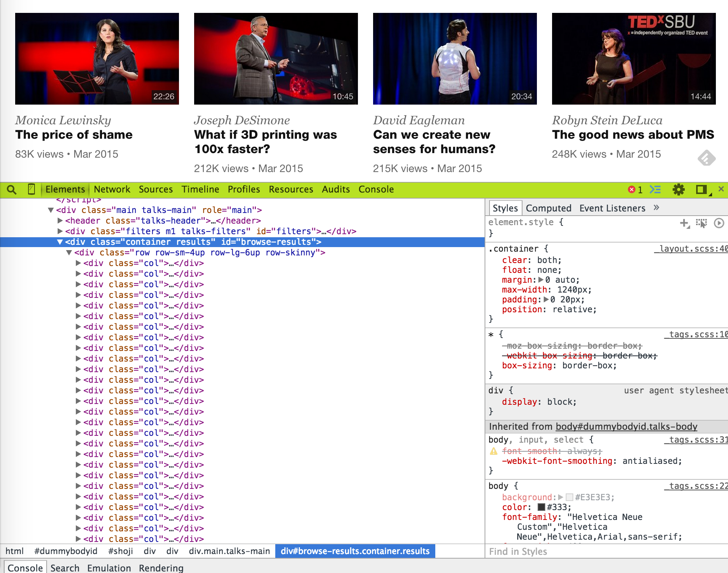
Task: Open DevTools settings gear
Action: [x=679, y=189]
